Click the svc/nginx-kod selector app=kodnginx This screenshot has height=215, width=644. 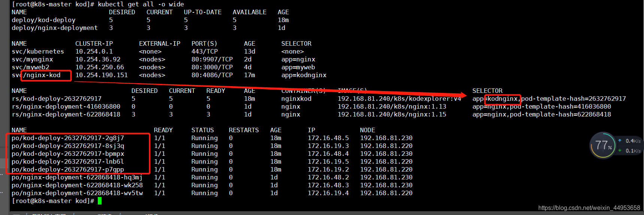304,75
